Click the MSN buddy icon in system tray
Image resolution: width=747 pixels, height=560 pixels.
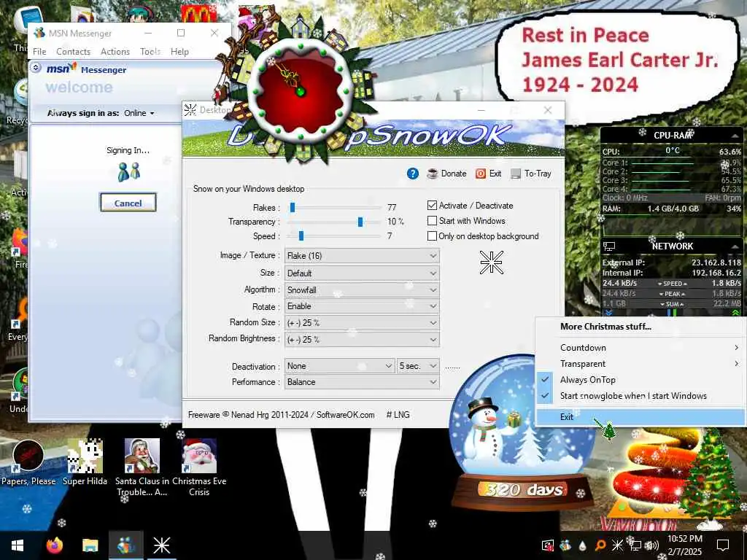[x=565, y=545]
